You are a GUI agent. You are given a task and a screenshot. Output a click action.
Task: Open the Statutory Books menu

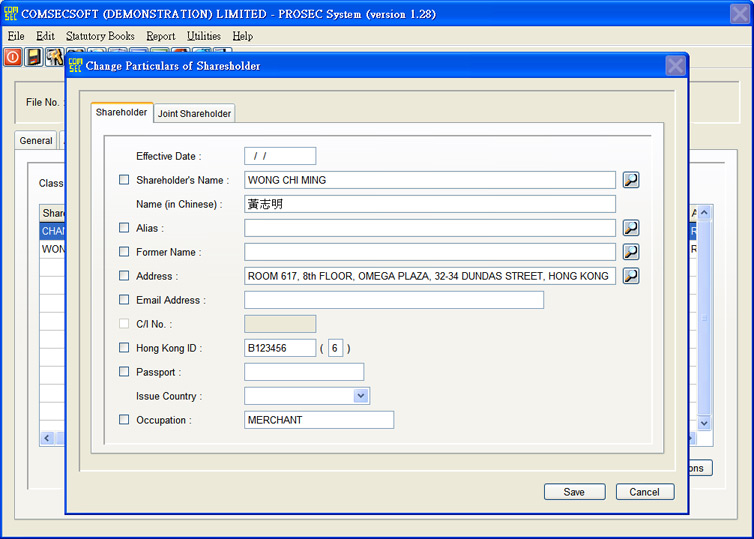(x=100, y=36)
